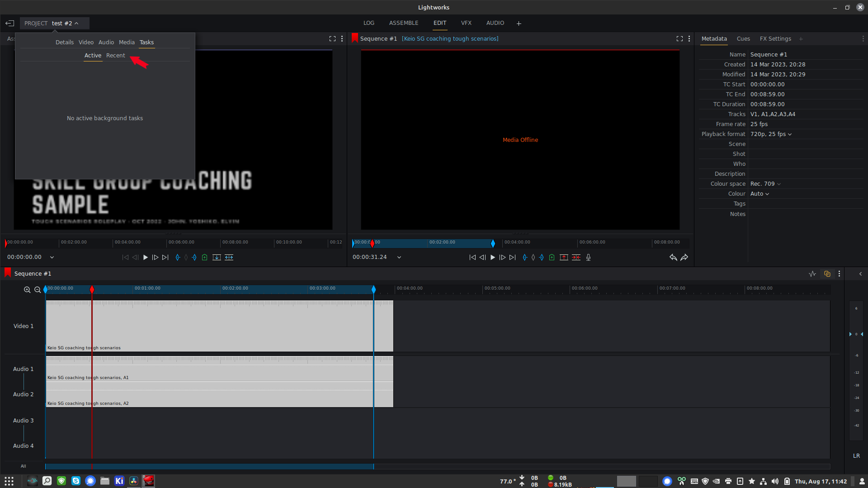Step one frame forward in source viewer
Viewport: 868px width, 488px height.
155,257
